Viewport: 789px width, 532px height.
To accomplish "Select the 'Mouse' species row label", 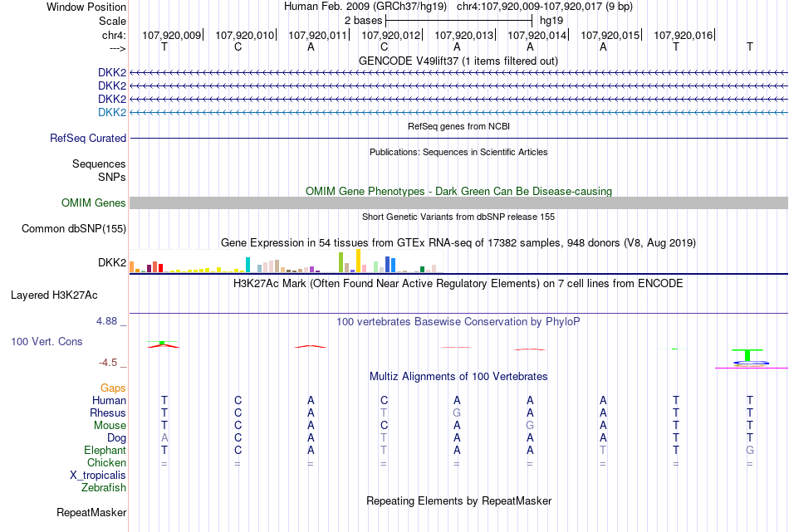I will click(x=110, y=426).
